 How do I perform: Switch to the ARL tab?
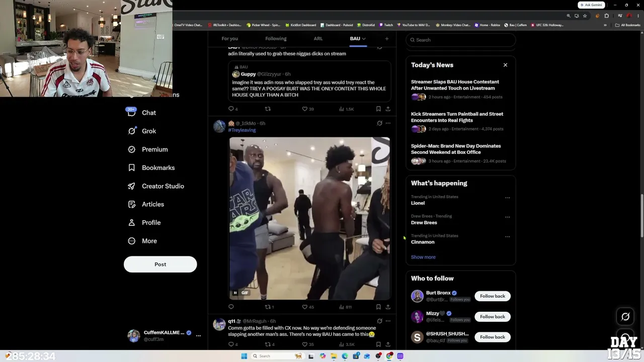point(318,39)
